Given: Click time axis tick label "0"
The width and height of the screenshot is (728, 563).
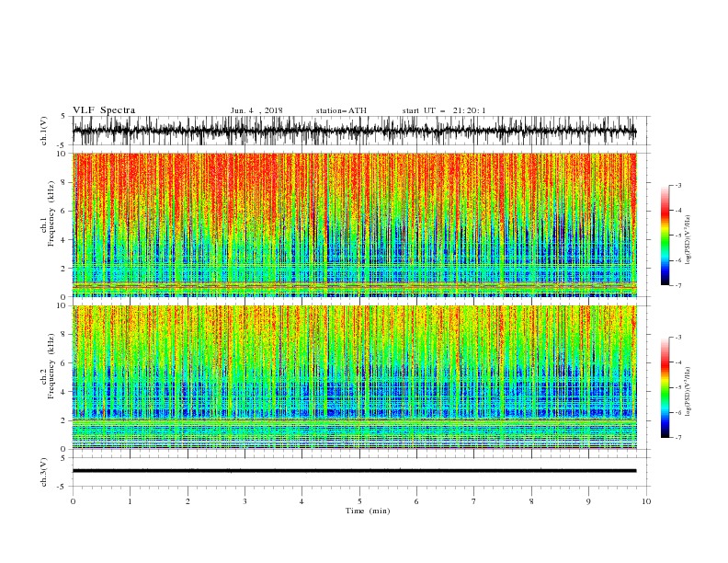Looking at the screenshot, I should 73,501.
